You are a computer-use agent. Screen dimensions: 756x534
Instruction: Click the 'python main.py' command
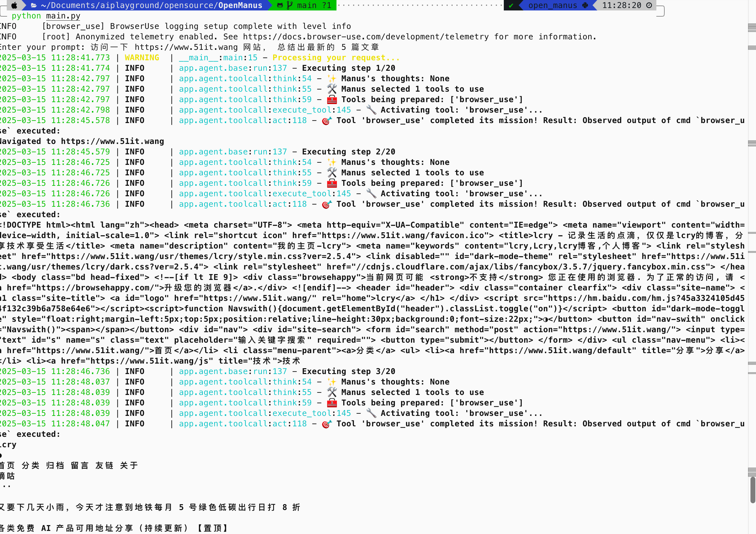[46, 16]
